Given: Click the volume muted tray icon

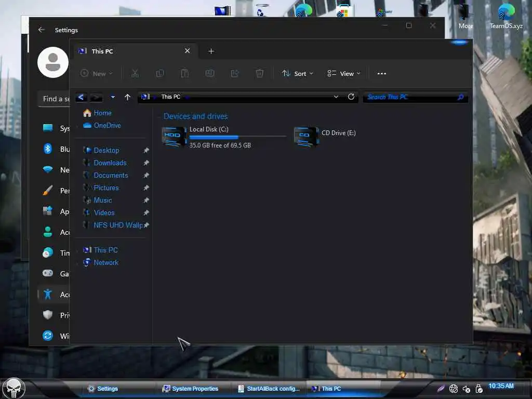Looking at the screenshot, I should coord(466,389).
